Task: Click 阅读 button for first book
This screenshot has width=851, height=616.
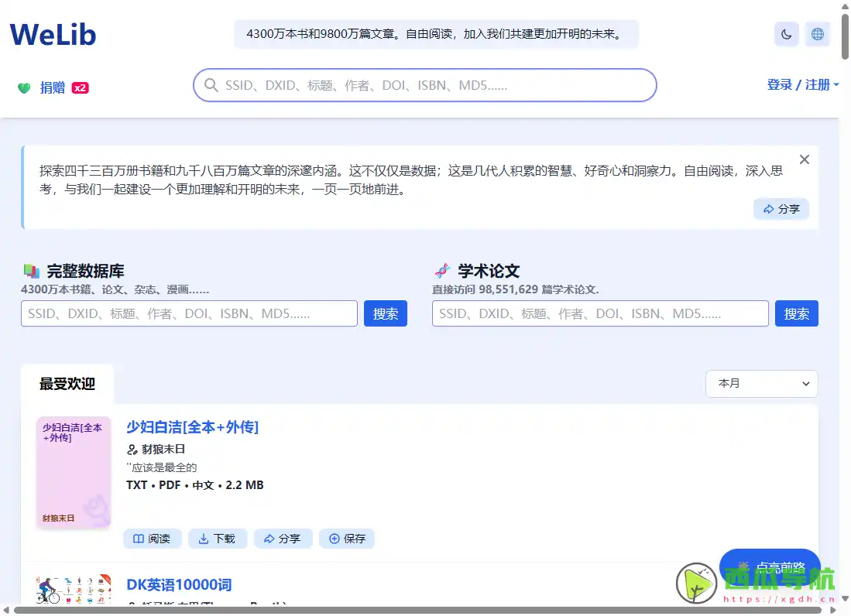Action: click(x=152, y=539)
